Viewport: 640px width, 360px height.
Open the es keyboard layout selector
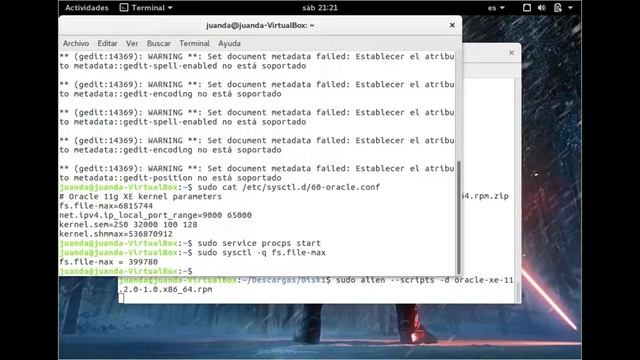(496, 8)
